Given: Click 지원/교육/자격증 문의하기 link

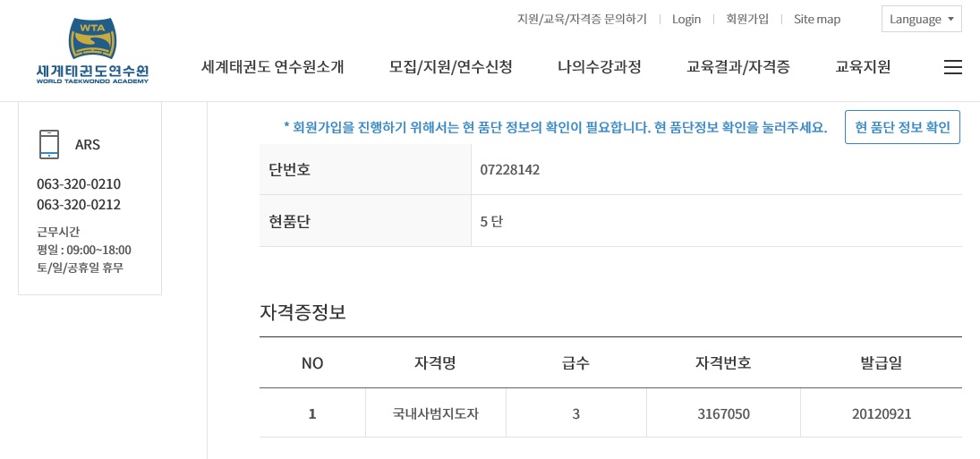Looking at the screenshot, I should pyautogui.click(x=582, y=20).
